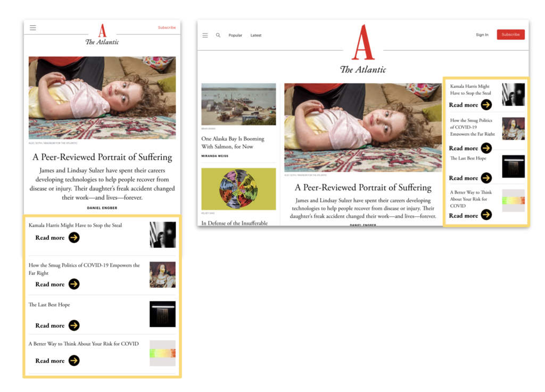The image size is (545, 392).
Task: Click desktop arrow icon under Smug Politics headline
Action: (x=486, y=148)
